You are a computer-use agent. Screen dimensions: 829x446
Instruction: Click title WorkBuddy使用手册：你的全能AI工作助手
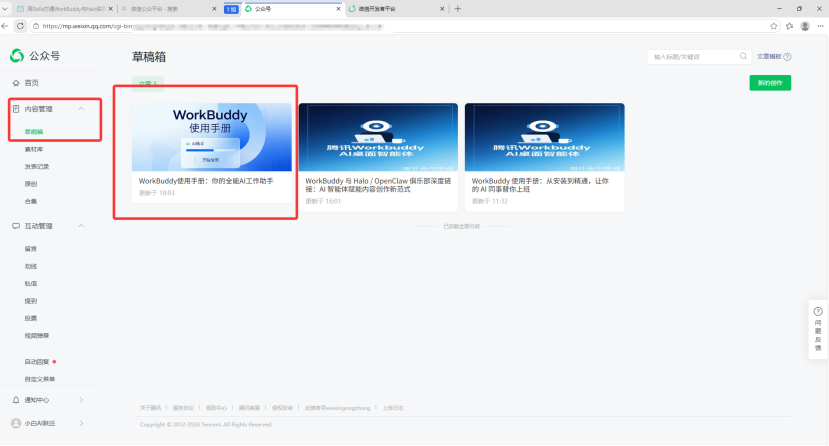tap(206, 181)
